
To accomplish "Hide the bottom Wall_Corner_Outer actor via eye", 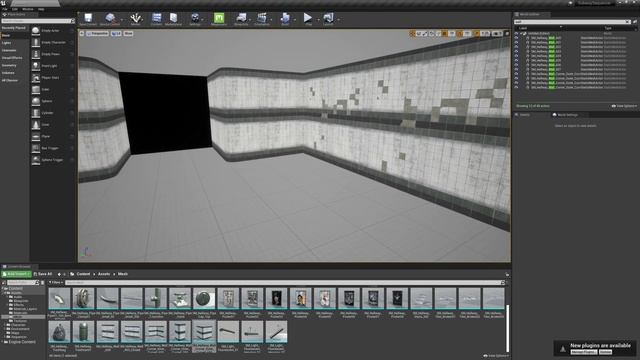I will [516, 87].
